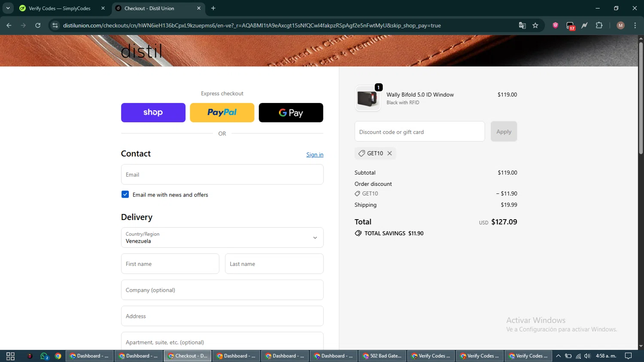
Task: Click the Last name field
Action: click(274, 264)
